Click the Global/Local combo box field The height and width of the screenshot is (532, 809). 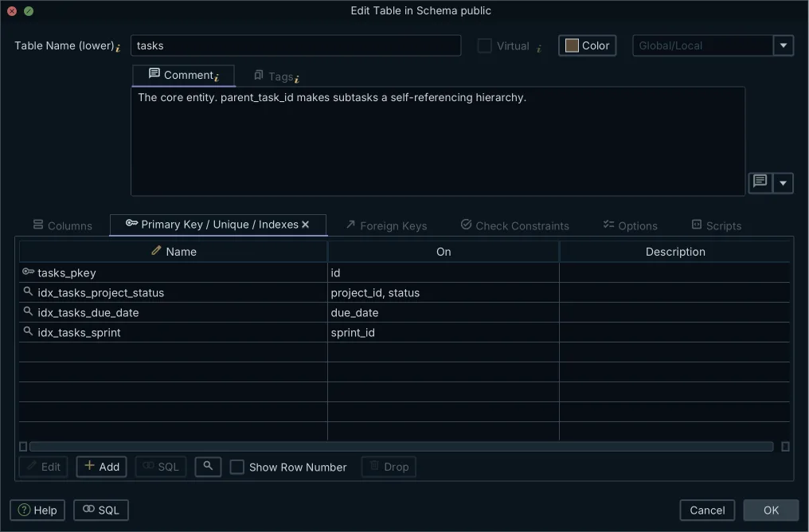[x=703, y=45]
